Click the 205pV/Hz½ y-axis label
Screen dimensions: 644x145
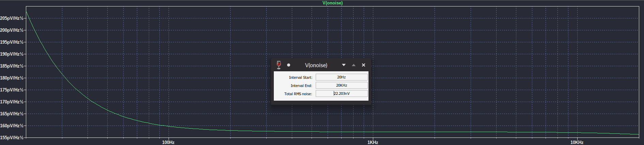coord(12,18)
